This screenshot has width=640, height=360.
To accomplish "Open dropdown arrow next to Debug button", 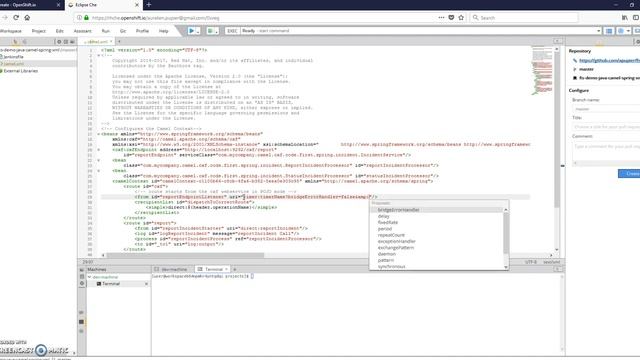I will [x=217, y=31].
